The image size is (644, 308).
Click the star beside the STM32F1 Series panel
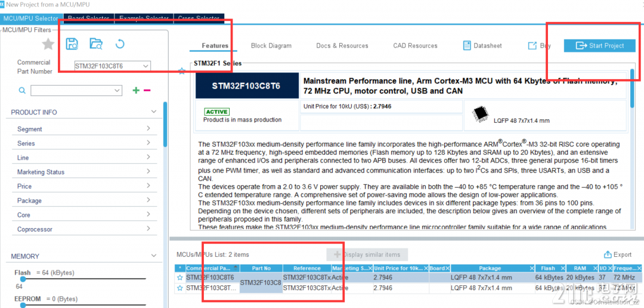coord(182,71)
